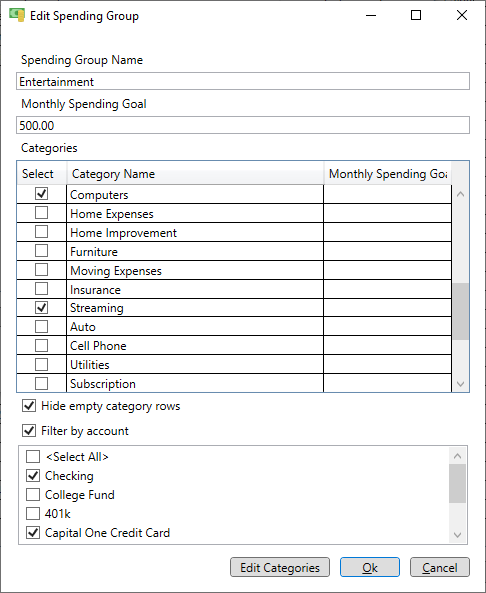Uncheck Capital One Credit Card account
The image size is (486, 593).
point(33,532)
